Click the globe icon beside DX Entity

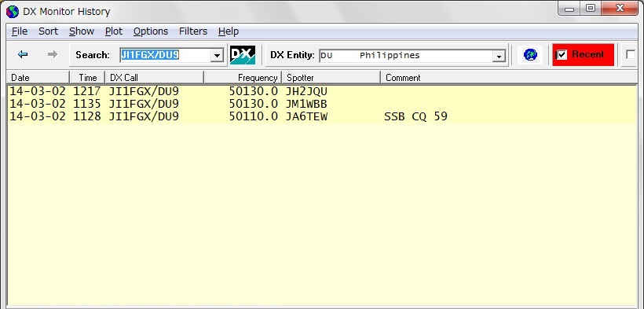pos(530,55)
